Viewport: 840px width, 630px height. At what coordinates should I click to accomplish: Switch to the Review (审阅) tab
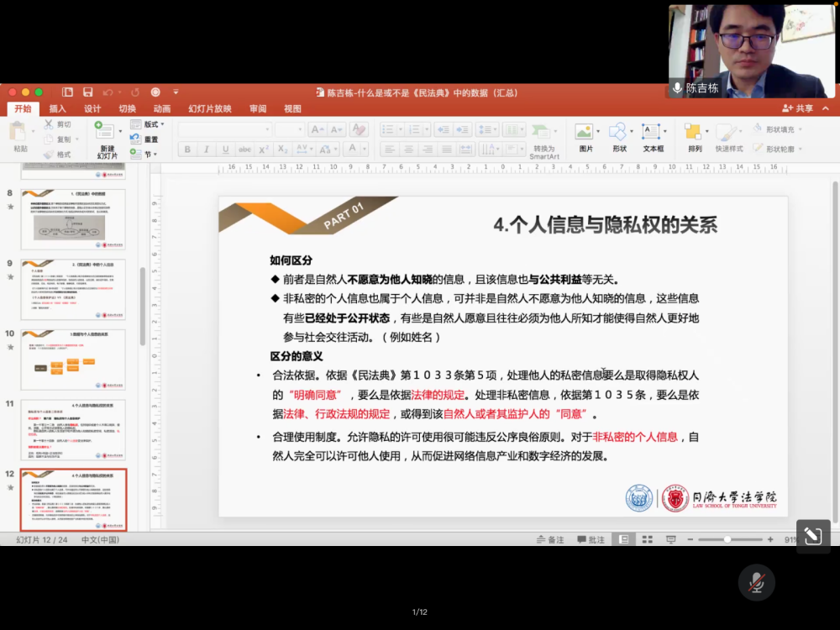click(x=258, y=108)
